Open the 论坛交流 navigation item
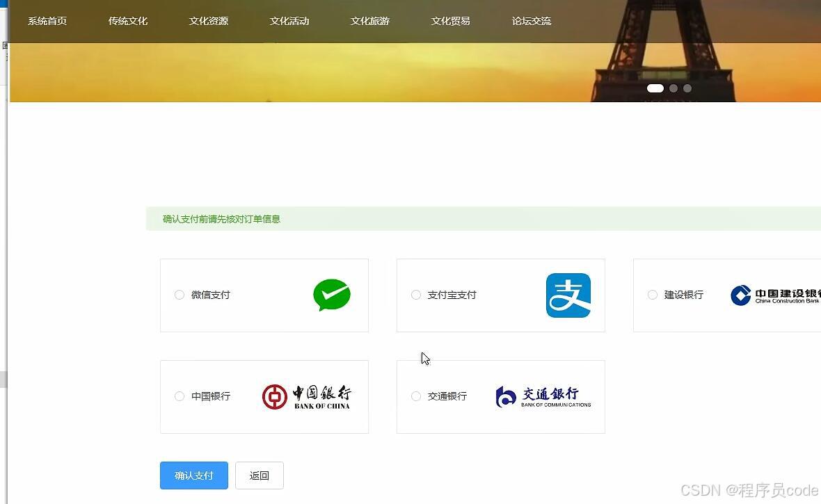This screenshot has height=504, width=821. tap(531, 21)
